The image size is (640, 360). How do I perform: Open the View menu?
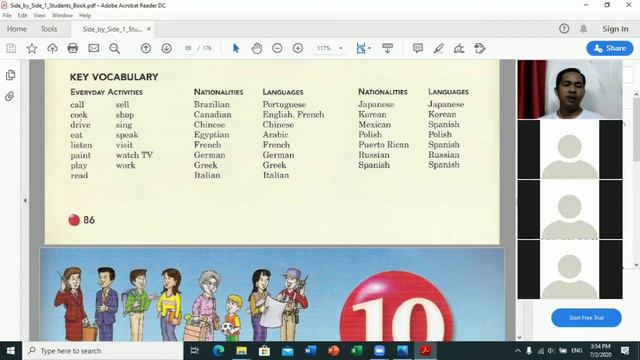click(39, 16)
